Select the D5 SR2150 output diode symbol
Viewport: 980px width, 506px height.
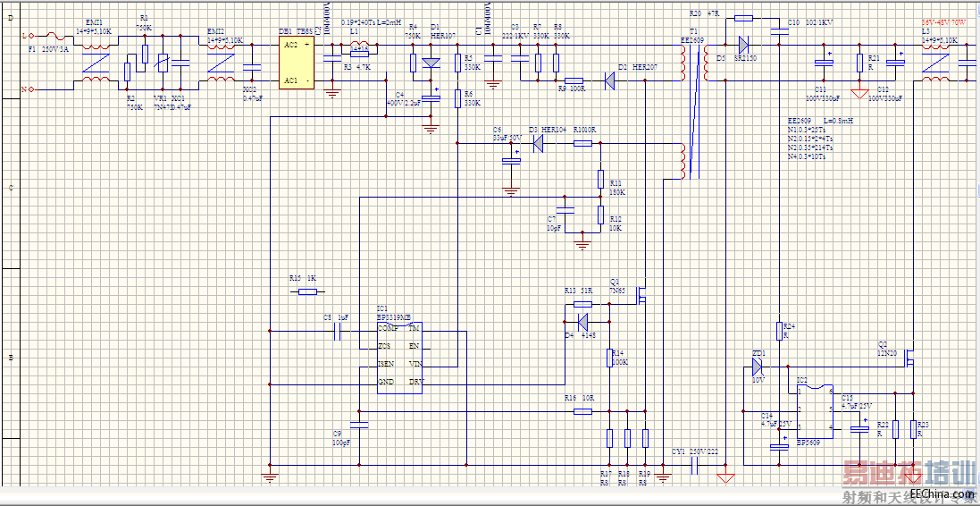[x=743, y=45]
